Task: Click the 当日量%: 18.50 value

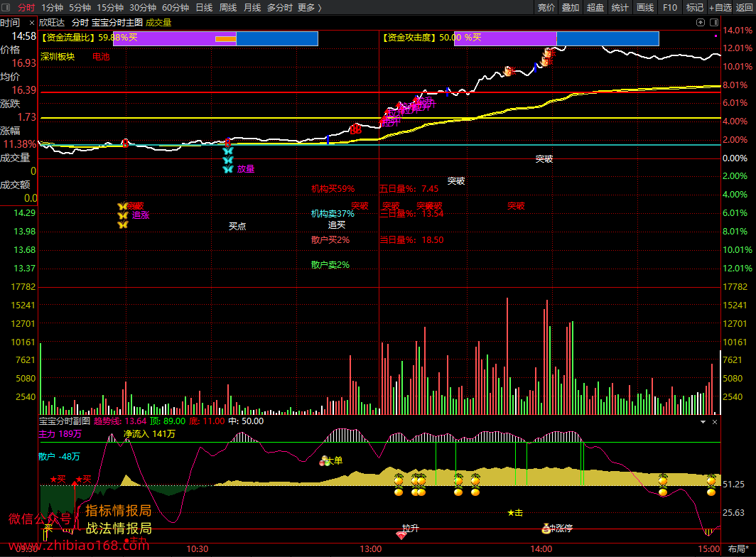Action: coord(412,239)
